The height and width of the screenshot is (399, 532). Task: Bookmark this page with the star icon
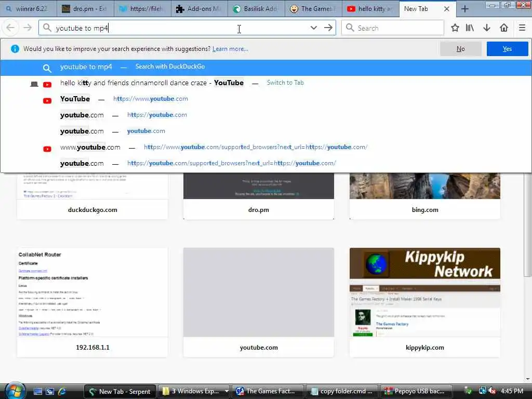point(455,28)
